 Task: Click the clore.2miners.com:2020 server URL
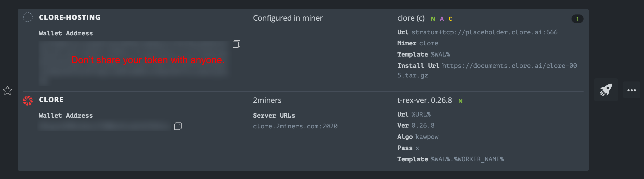click(295, 126)
